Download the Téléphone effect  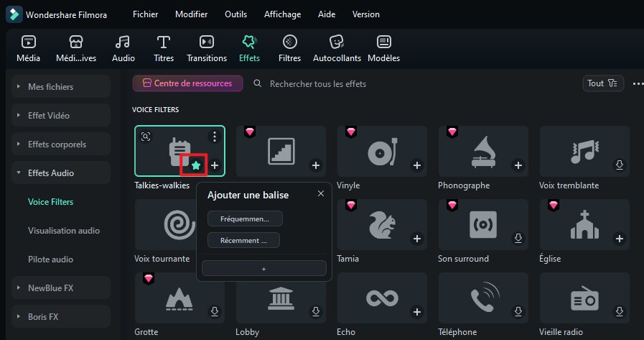coord(518,312)
